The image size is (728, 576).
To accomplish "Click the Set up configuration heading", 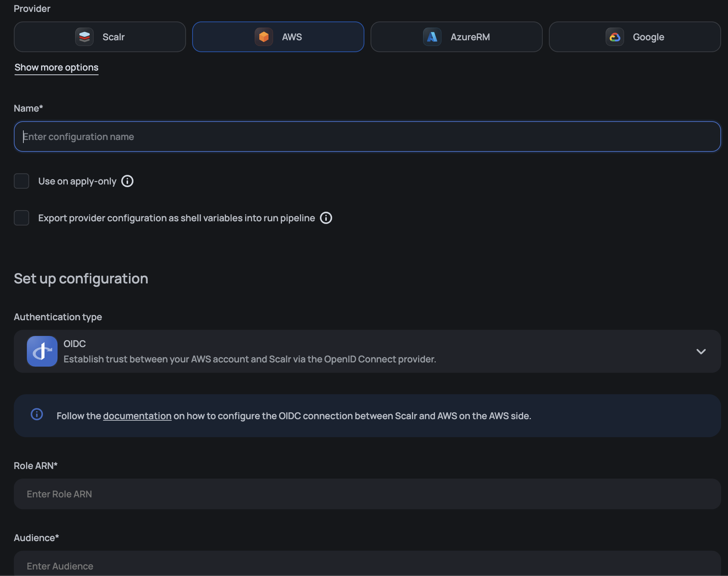I will (81, 279).
